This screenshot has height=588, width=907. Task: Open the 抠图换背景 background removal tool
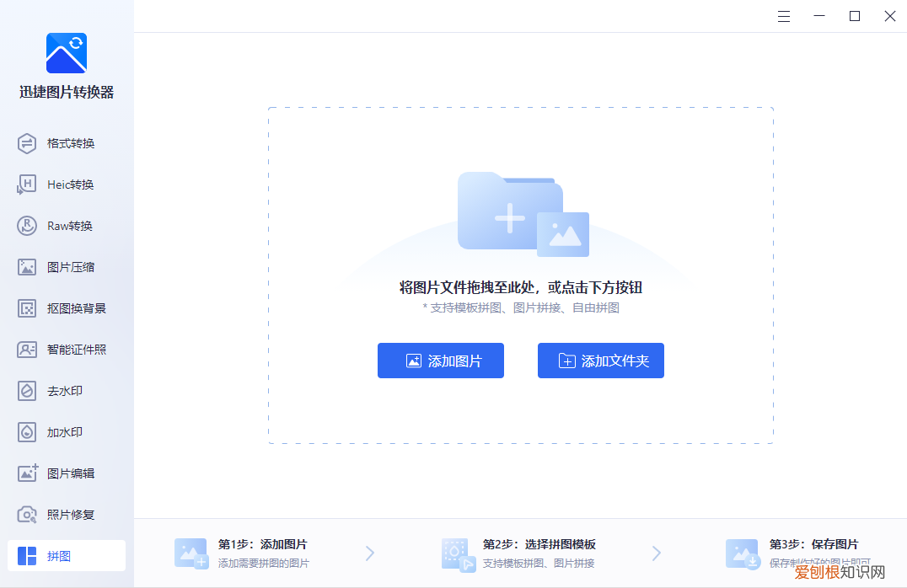click(67, 308)
